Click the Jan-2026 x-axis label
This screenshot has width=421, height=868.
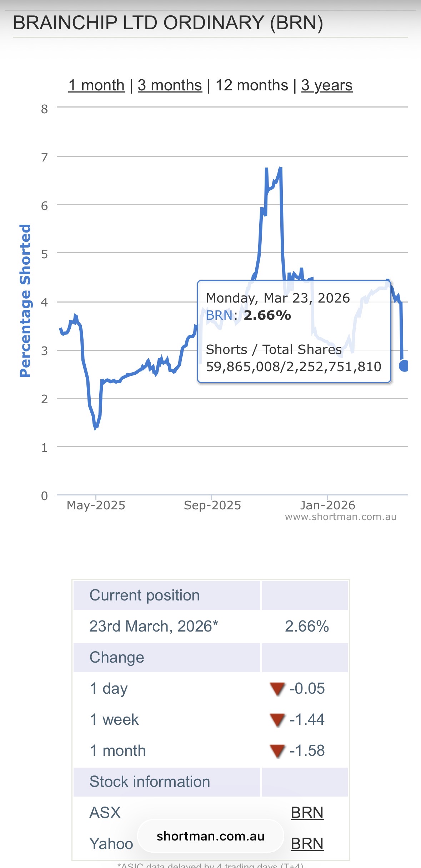click(x=327, y=505)
